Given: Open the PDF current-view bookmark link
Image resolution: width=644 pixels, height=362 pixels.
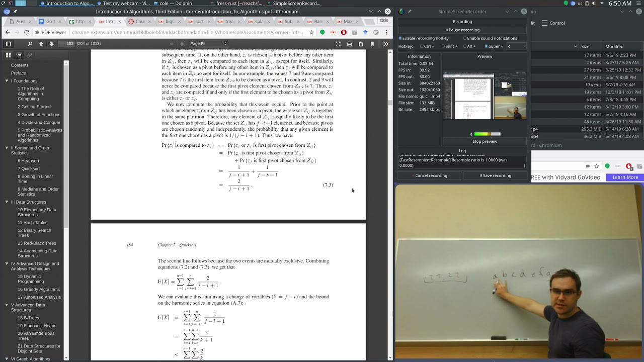Looking at the screenshot, I should coord(372,44).
